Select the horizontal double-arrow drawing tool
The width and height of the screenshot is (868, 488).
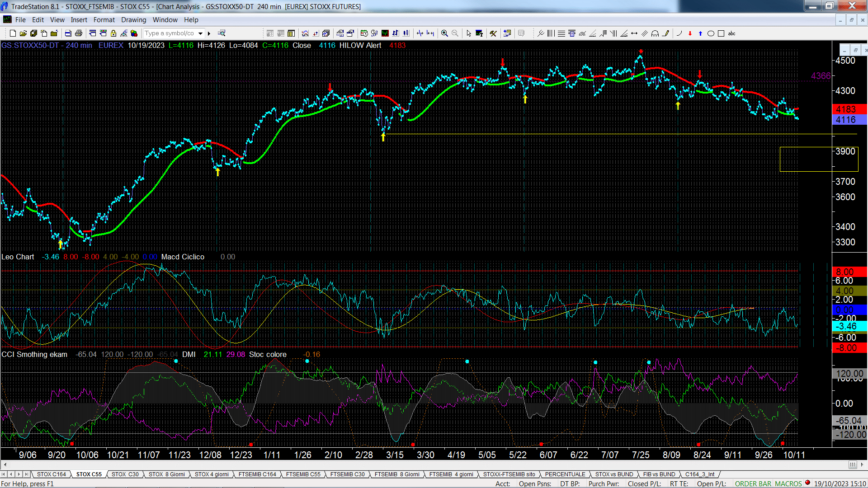(634, 33)
